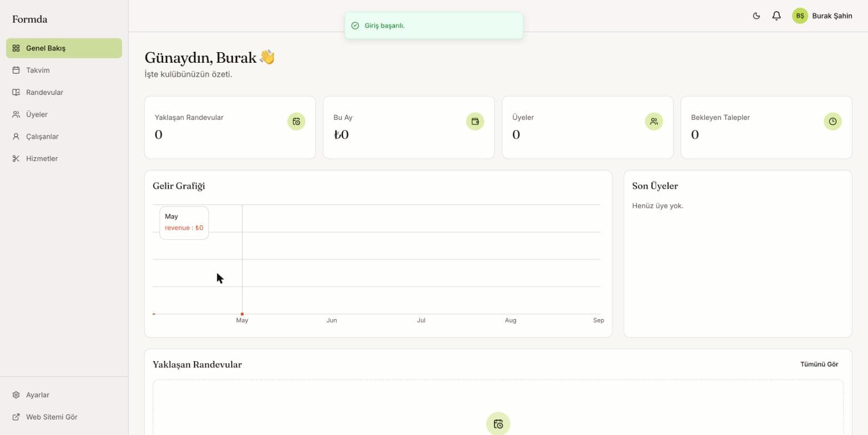Open Burak Şahin profile name
Image resolution: width=868 pixels, height=435 pixels.
[832, 16]
